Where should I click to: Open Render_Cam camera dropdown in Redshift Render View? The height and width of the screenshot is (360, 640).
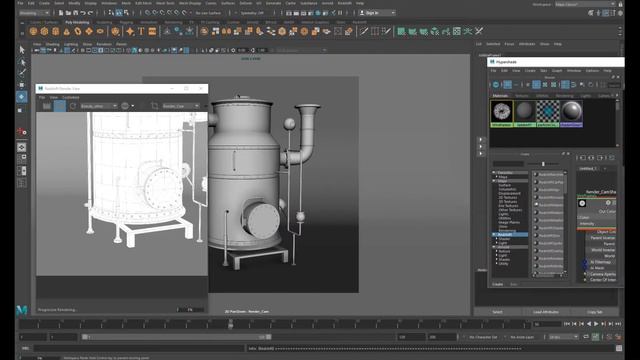point(181,106)
